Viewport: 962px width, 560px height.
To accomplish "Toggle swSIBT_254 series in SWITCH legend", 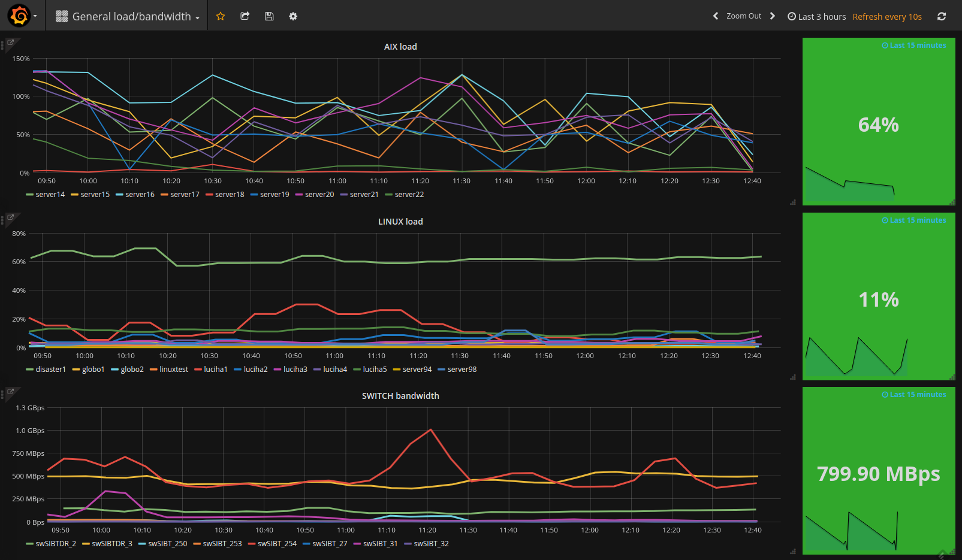I will 277,544.
